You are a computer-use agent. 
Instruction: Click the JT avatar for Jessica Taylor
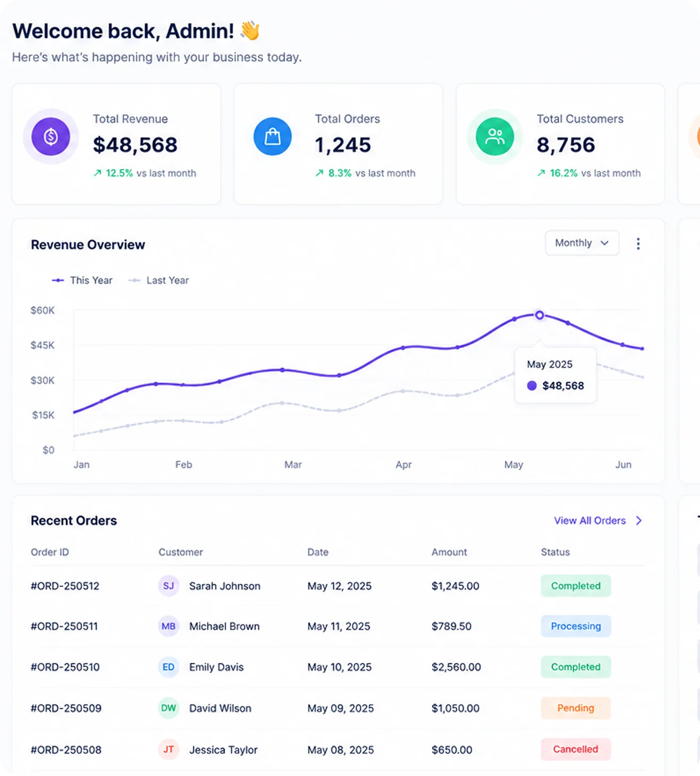coord(169,750)
